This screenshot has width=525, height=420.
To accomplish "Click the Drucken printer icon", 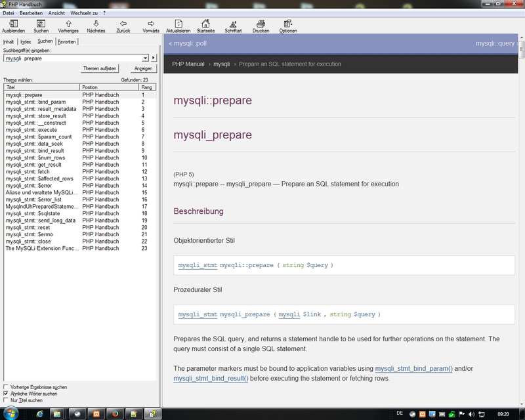I will point(261,24).
